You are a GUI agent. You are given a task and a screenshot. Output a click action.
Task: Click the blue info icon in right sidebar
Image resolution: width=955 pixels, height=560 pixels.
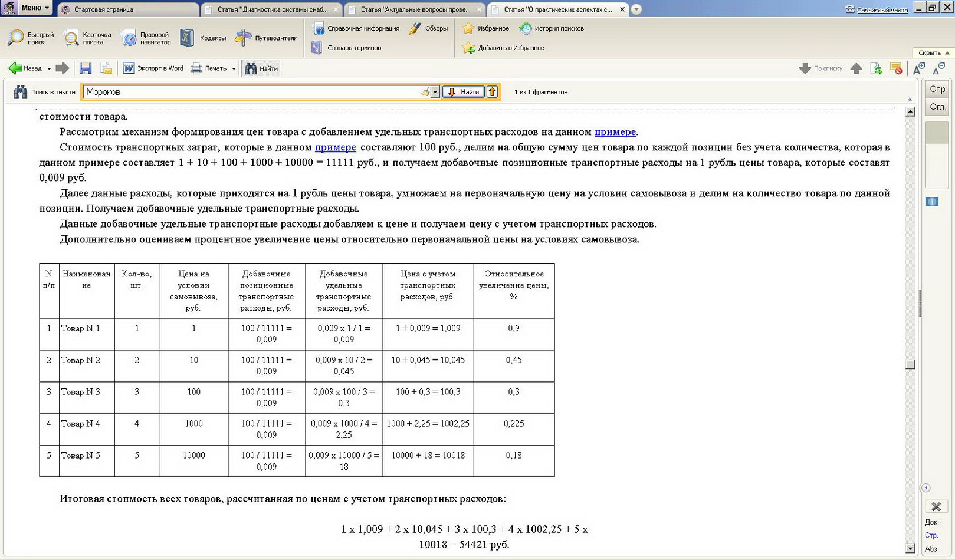(932, 202)
